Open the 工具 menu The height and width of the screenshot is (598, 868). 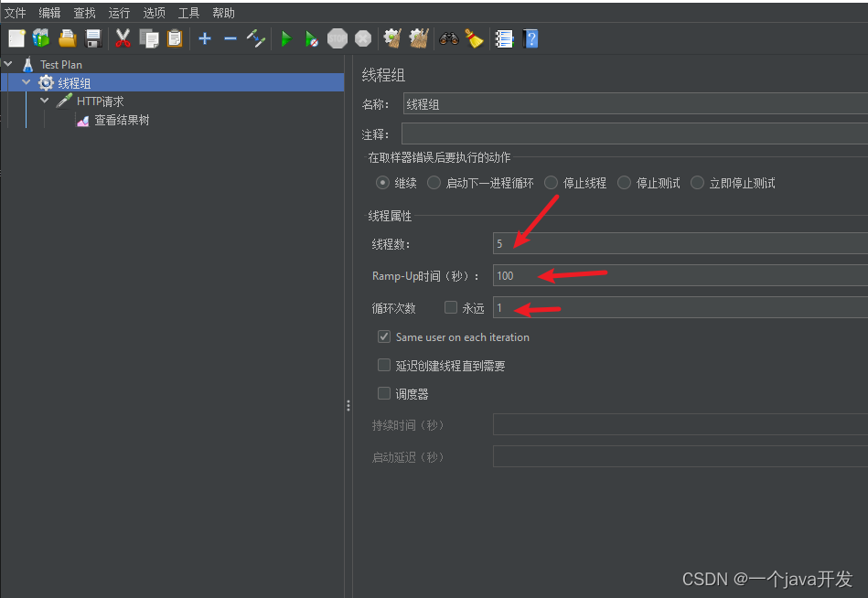click(x=188, y=13)
